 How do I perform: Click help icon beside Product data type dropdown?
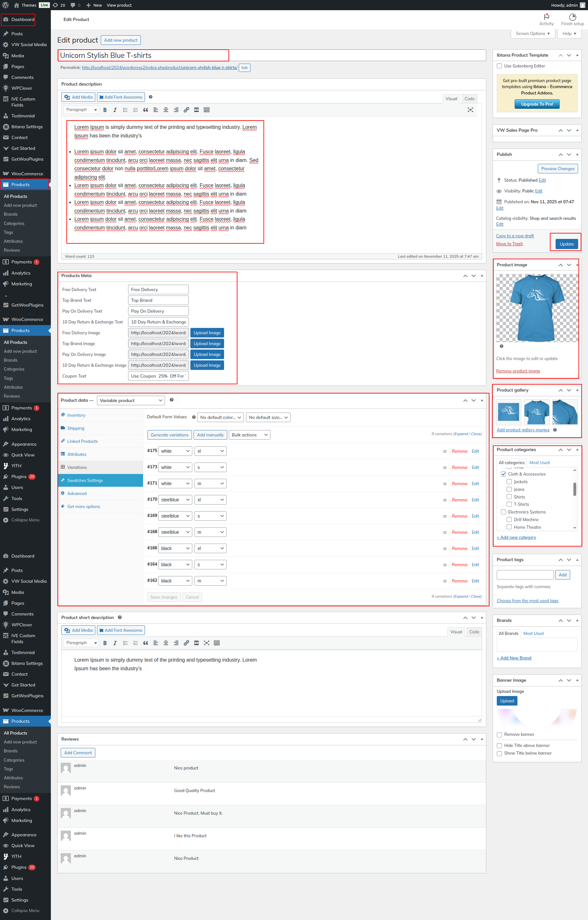coord(171,400)
